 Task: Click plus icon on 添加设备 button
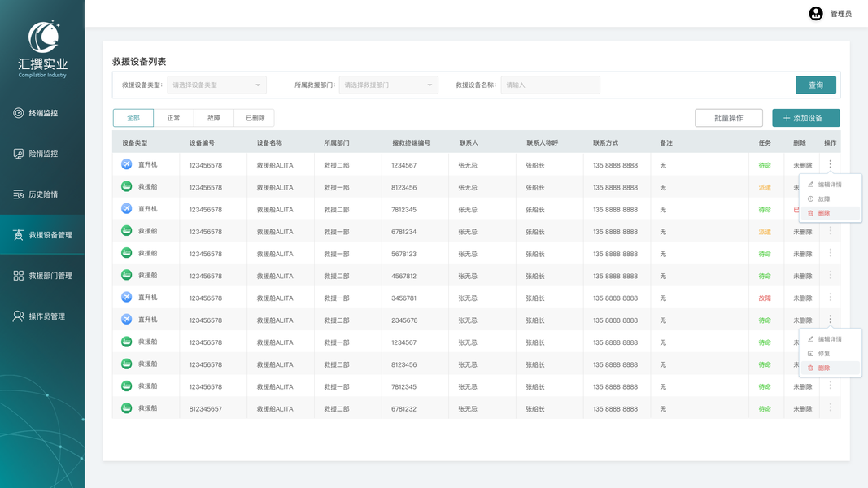click(x=786, y=118)
